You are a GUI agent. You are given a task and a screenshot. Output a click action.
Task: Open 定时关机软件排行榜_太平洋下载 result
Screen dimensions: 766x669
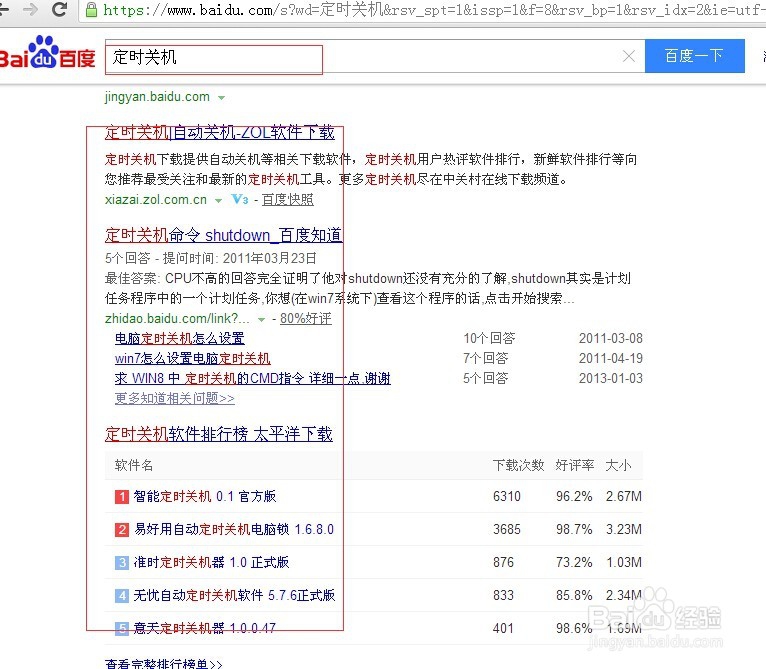point(218,434)
